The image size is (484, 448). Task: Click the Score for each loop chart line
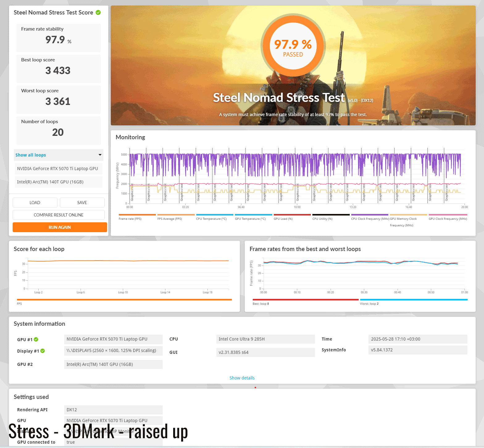pyautogui.click(x=128, y=261)
